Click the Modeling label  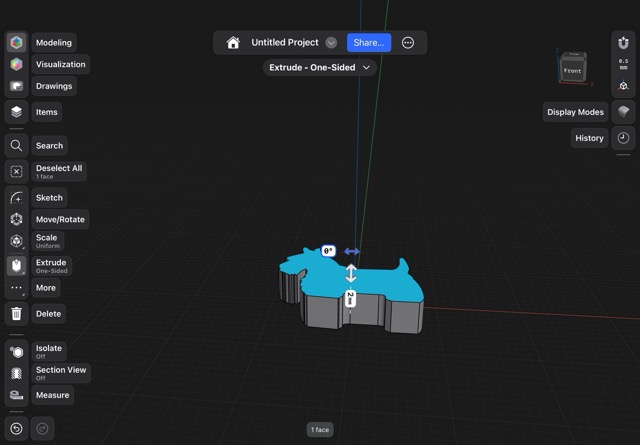click(54, 42)
